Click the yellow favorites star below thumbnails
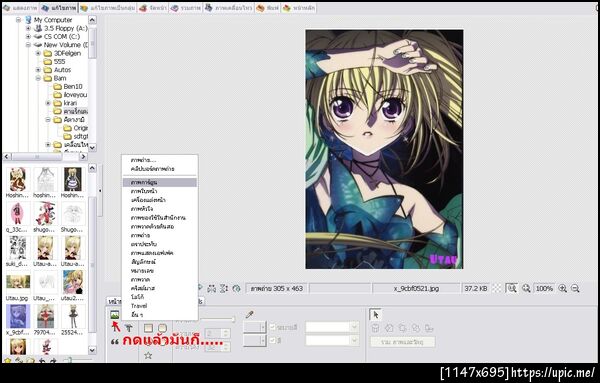The height and width of the screenshot is (383, 600). [x=7, y=361]
